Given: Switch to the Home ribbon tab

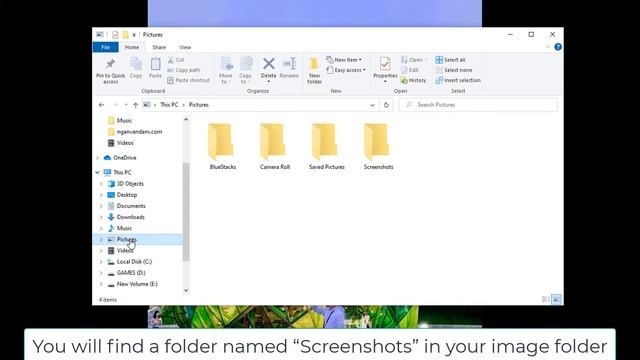Looking at the screenshot, I should 132,47.
